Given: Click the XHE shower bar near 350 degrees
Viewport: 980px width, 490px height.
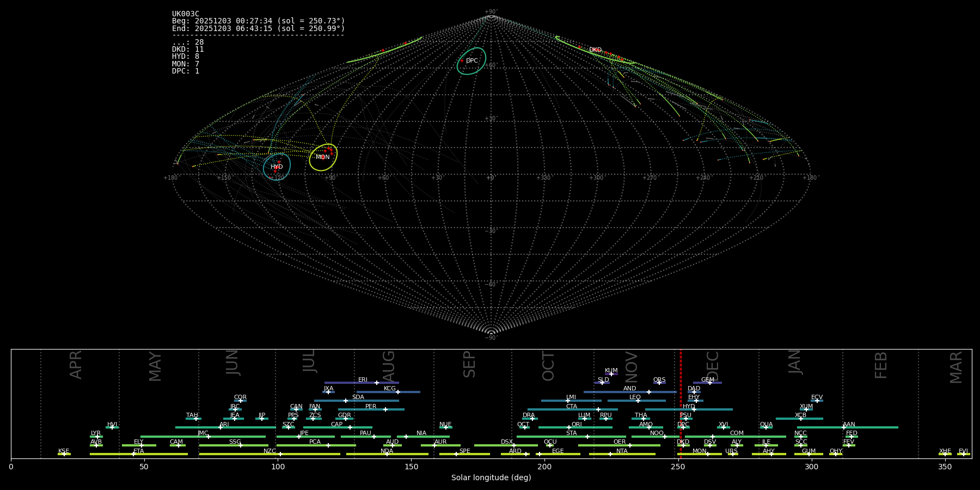Looking at the screenshot, I should coord(945,454).
